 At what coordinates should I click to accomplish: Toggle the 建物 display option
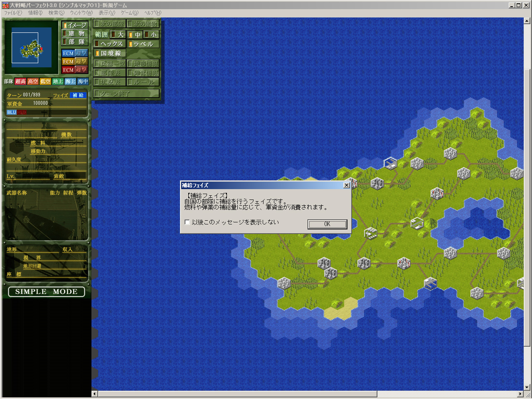[x=75, y=34]
